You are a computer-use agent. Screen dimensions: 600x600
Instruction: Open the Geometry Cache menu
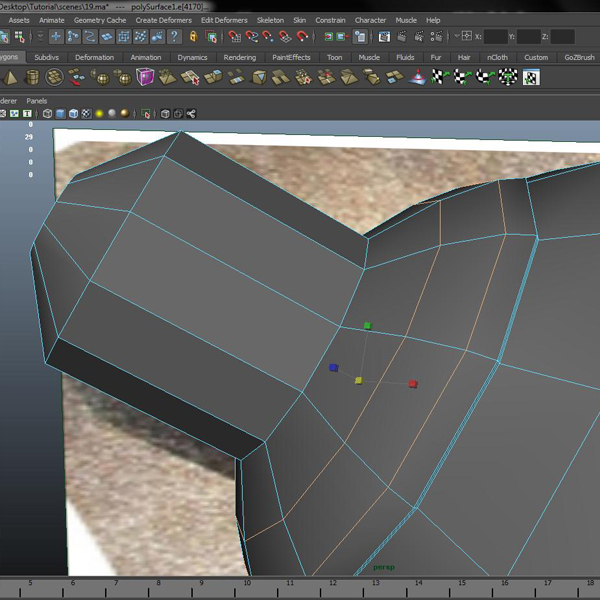pos(100,20)
